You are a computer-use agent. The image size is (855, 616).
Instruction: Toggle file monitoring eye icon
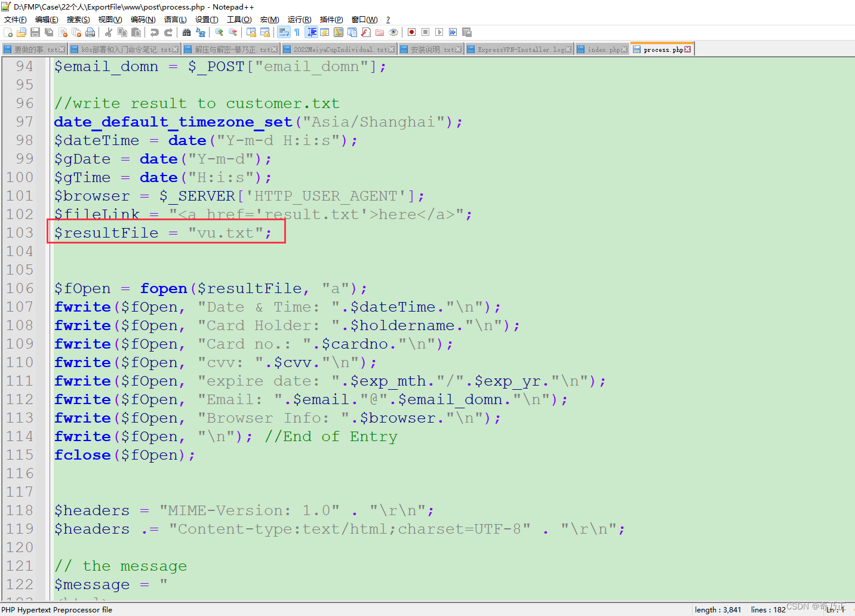click(393, 32)
